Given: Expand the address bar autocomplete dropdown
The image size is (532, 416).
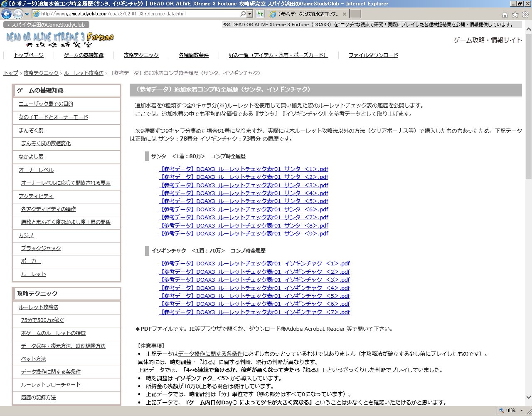Looking at the screenshot, I should coord(250,14).
